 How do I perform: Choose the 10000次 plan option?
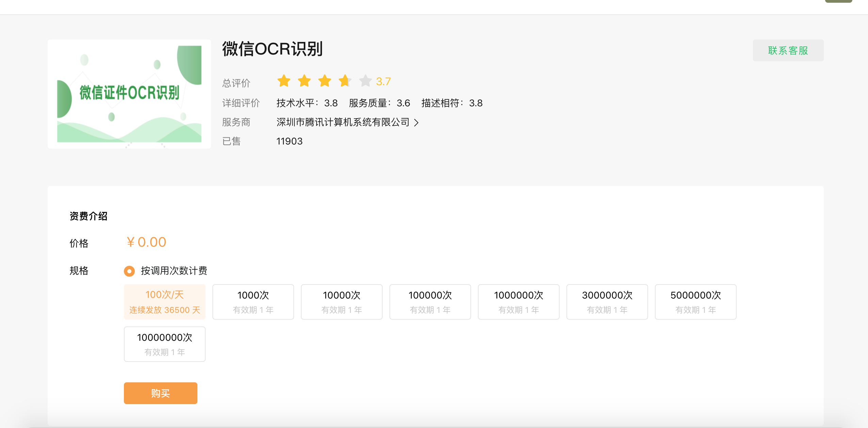point(342,302)
